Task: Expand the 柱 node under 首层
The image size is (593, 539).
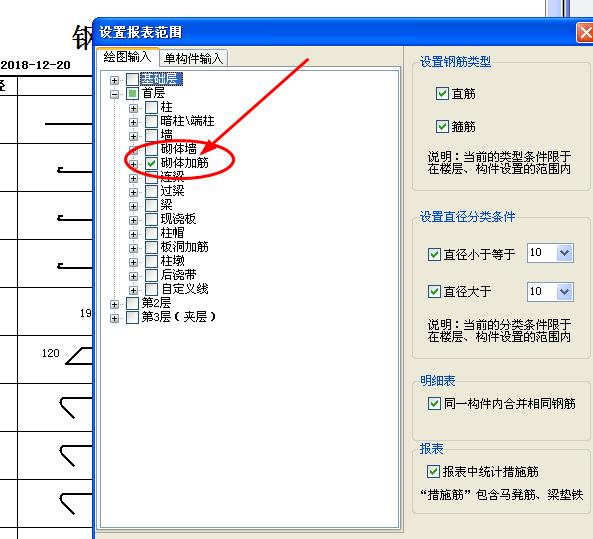Action: (x=133, y=108)
